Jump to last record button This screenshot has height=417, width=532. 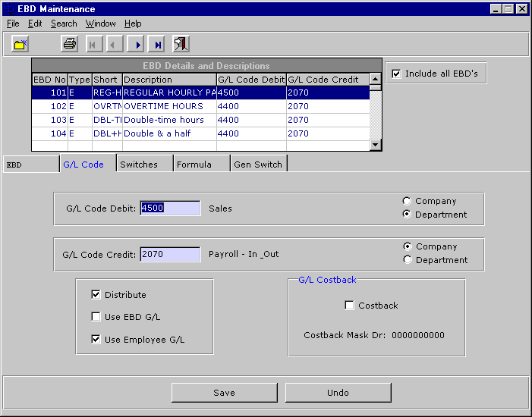[157, 44]
